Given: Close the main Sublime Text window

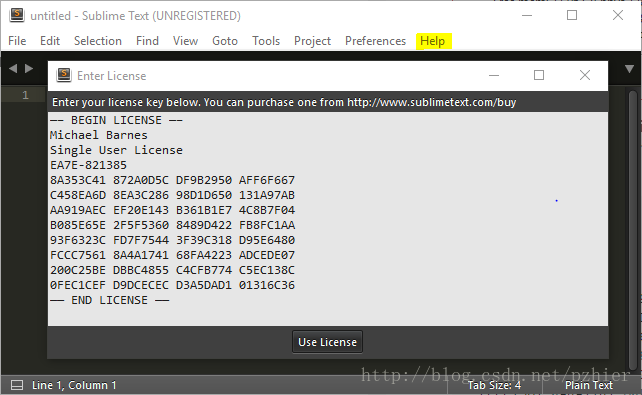Looking at the screenshot, I should tap(618, 16).
